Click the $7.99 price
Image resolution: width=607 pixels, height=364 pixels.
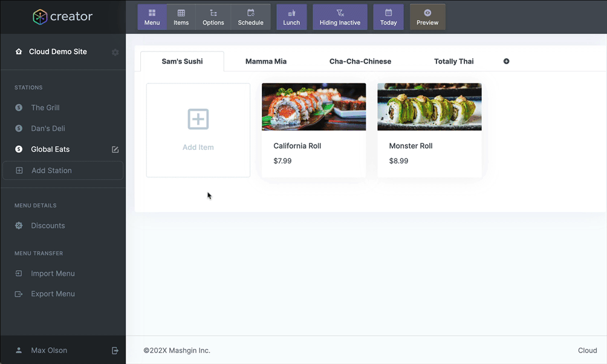pyautogui.click(x=282, y=161)
